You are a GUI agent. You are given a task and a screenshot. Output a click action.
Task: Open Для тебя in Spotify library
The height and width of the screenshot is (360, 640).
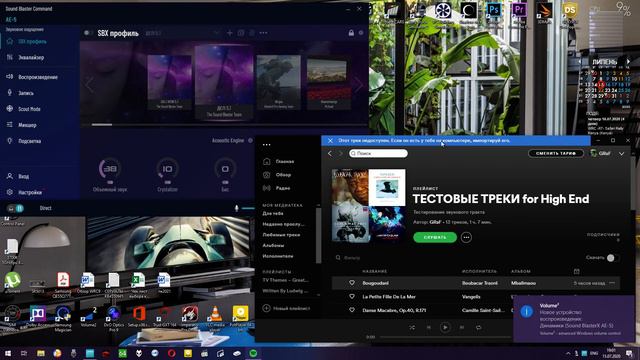click(273, 213)
